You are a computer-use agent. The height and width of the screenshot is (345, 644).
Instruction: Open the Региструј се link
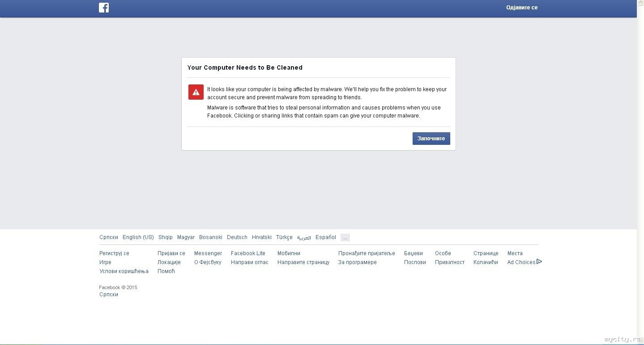114,253
